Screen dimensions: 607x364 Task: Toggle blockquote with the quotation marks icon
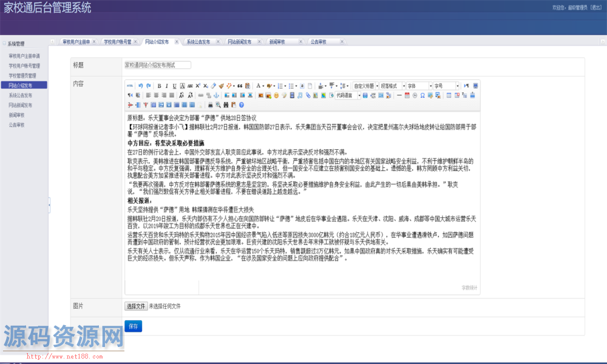click(240, 86)
